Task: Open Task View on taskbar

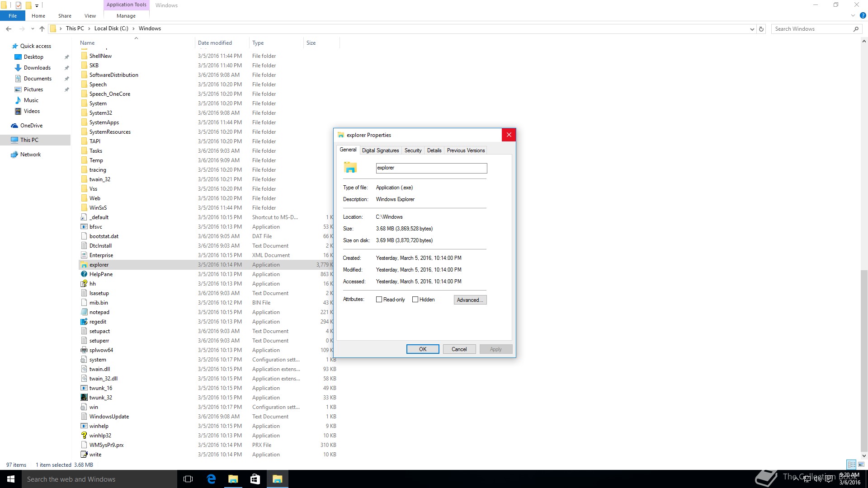Action: click(x=188, y=479)
